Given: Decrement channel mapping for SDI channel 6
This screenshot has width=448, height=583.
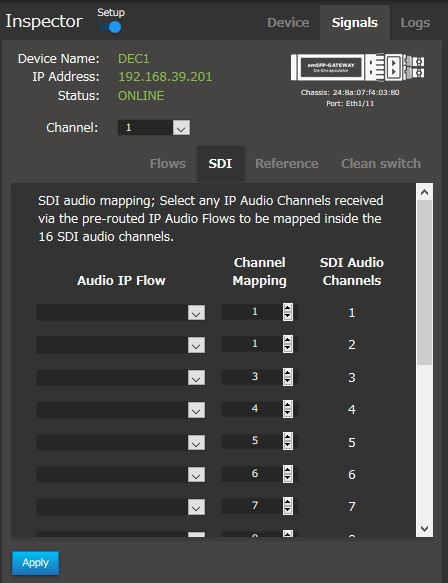Looking at the screenshot, I should click(287, 478).
